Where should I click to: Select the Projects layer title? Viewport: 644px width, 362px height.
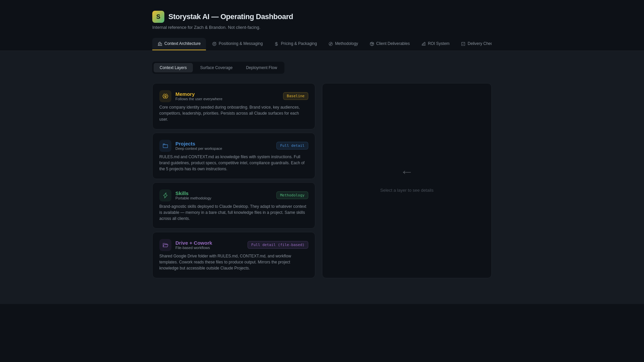click(x=185, y=144)
